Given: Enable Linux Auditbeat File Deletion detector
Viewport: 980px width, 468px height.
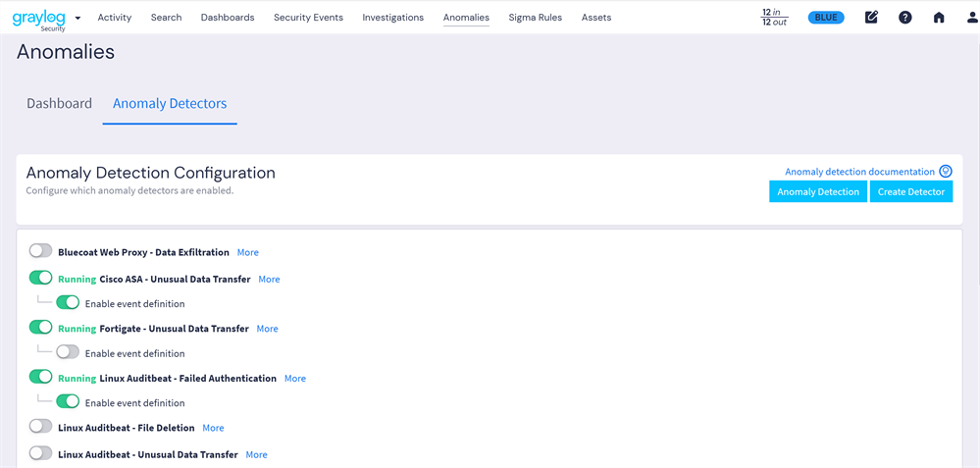Looking at the screenshot, I should pos(40,427).
